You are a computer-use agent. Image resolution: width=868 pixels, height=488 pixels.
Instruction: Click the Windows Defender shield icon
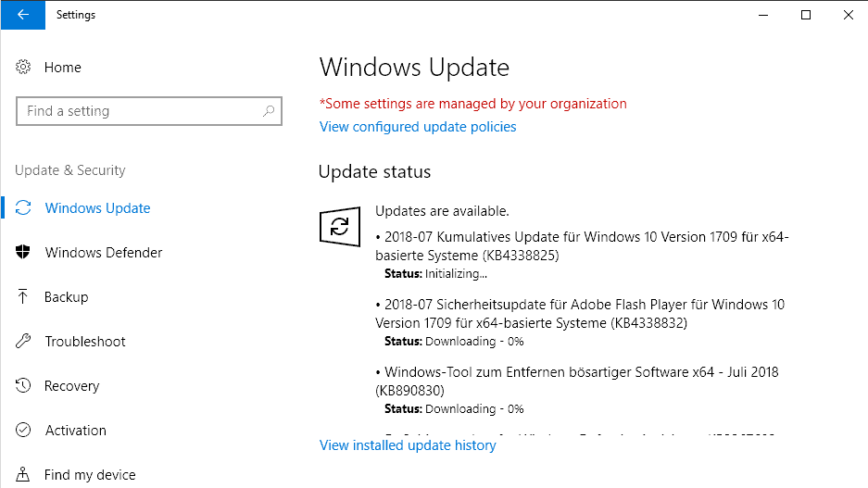23,252
